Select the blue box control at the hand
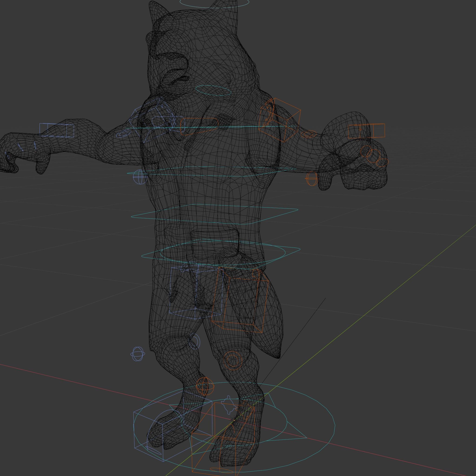The height and width of the screenshot is (476, 476). coord(57,130)
